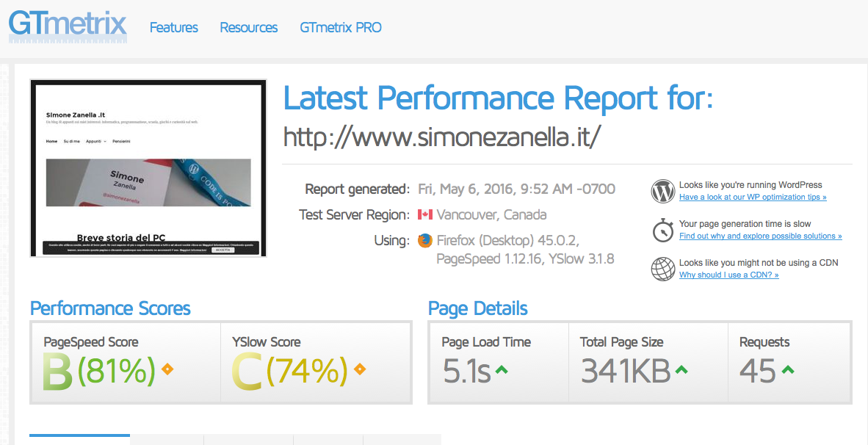Click the date 'Fri, May 6, 2016, 9:52 AM -0700'
Viewport: 868px width, 445px height.
[516, 189]
